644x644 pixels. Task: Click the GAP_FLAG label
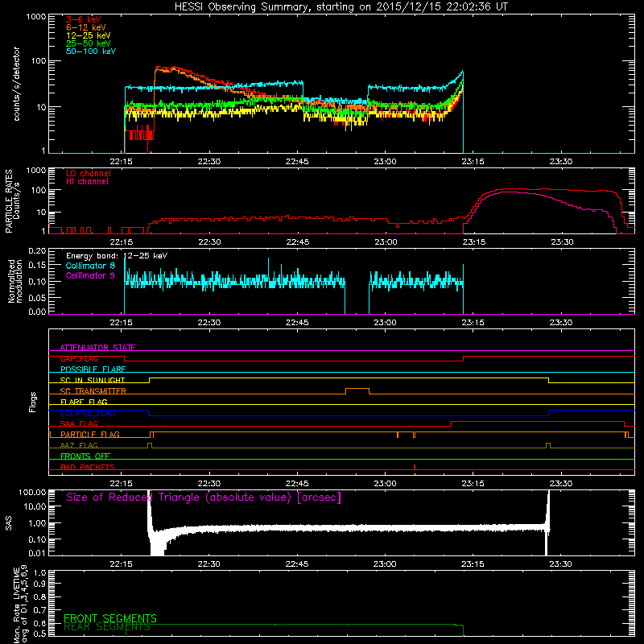pos(79,358)
